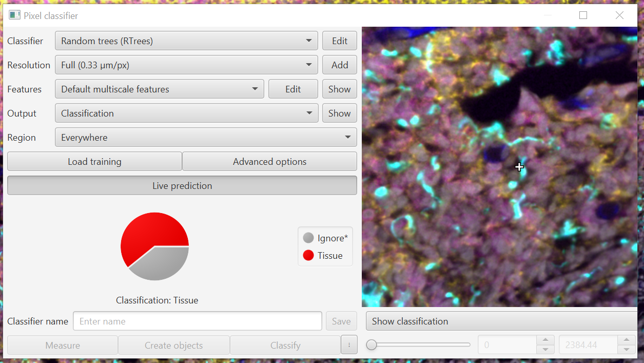Increase the minimum value spinner

click(545, 340)
